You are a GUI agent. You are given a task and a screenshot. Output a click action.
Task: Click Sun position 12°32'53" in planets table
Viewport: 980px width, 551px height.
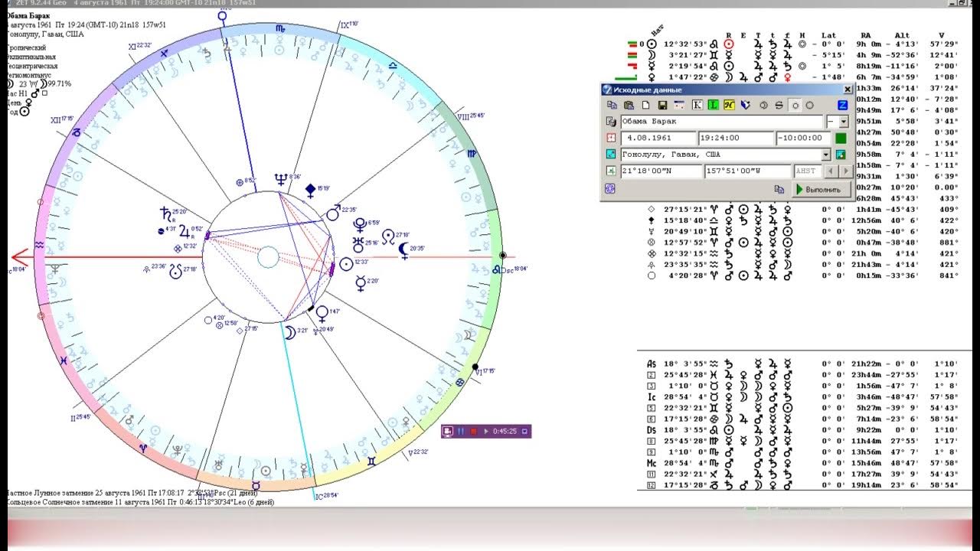pyautogui.click(x=685, y=44)
